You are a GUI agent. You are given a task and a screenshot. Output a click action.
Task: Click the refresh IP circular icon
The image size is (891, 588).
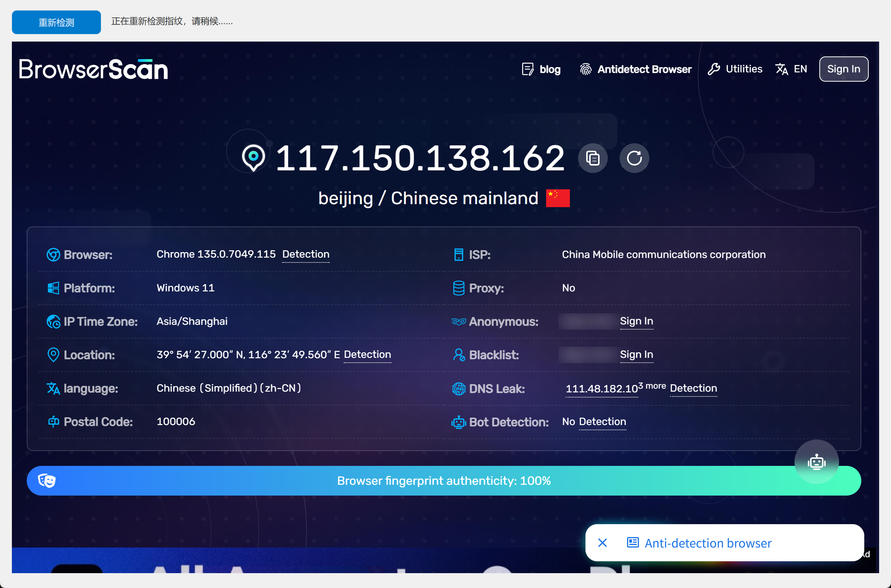(634, 158)
